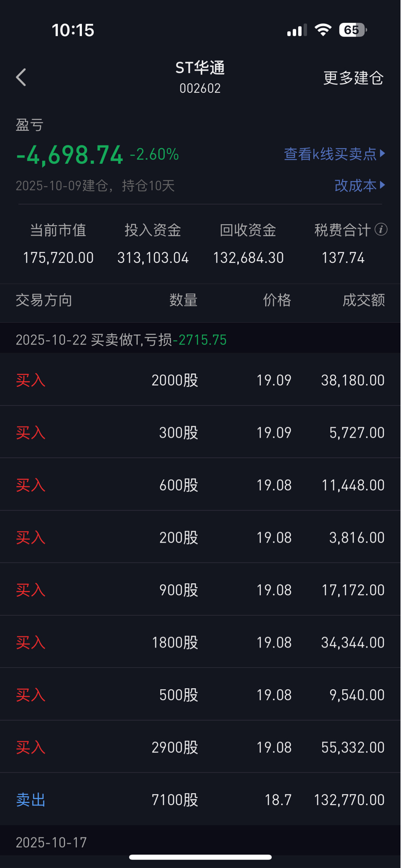
Task: Select the 300股 buy row
Action: pyautogui.click(x=200, y=432)
